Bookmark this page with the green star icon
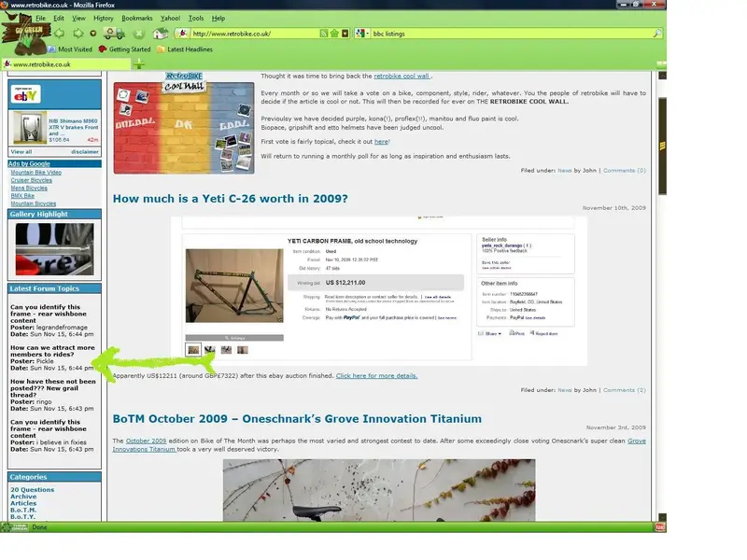 (x=334, y=34)
